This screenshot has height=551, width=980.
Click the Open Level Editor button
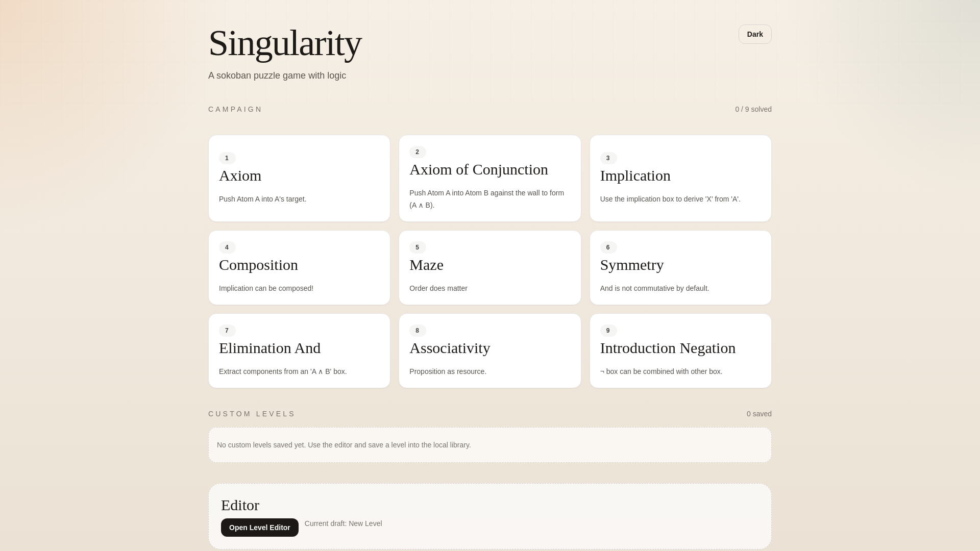tap(259, 528)
